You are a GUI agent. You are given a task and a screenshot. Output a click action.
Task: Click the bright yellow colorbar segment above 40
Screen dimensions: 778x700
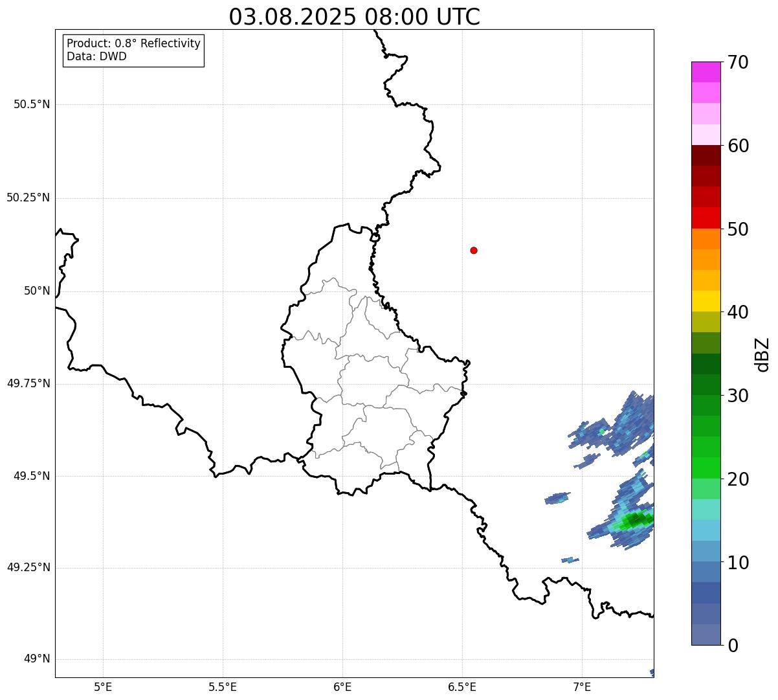click(x=706, y=301)
